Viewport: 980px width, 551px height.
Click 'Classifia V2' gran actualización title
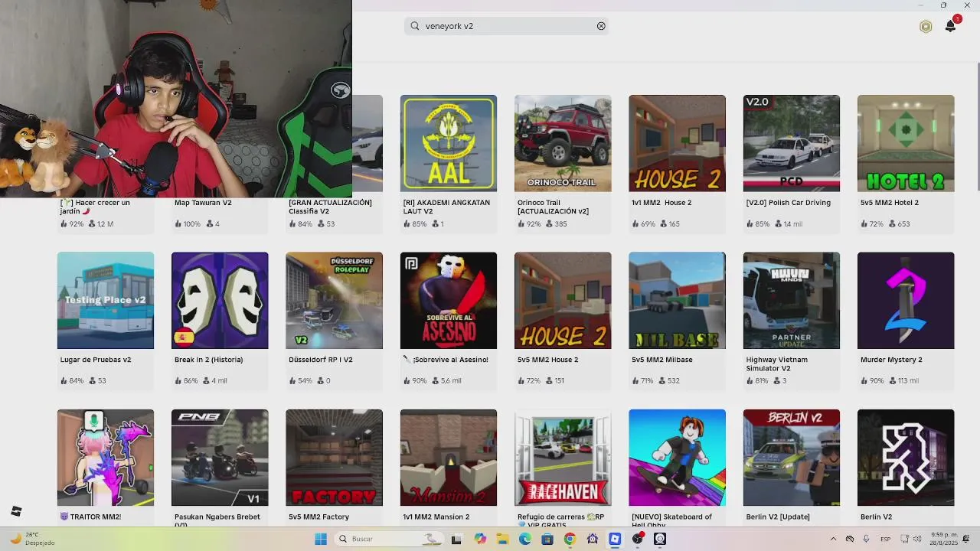330,207
